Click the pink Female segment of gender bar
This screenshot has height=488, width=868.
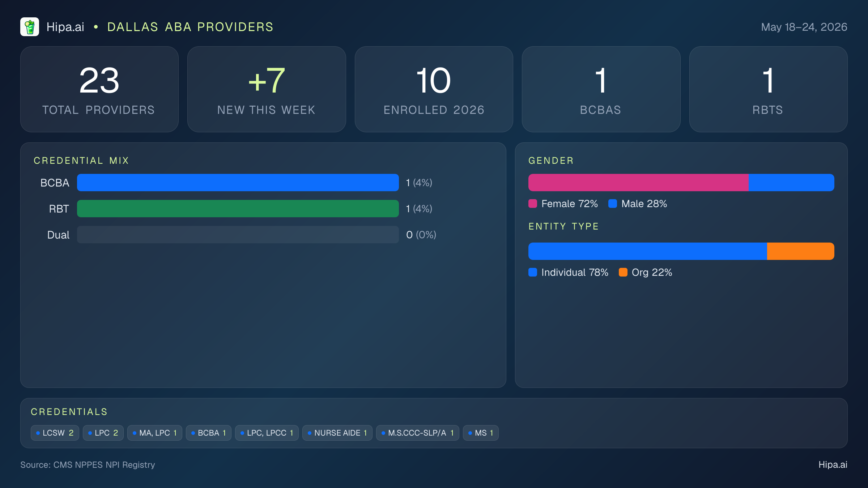tap(638, 183)
